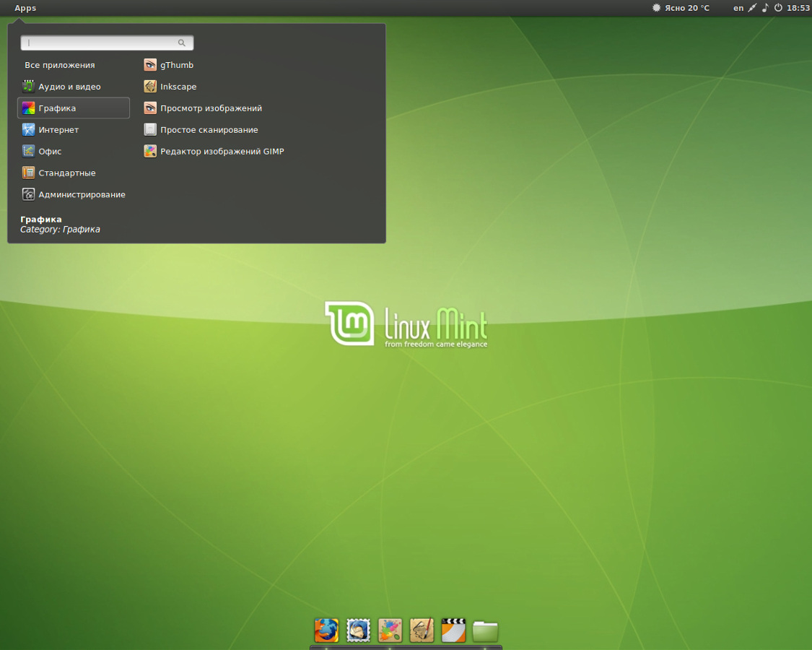The height and width of the screenshot is (650, 812).
Task: Click the magnifier icon in search box
Action: (182, 43)
